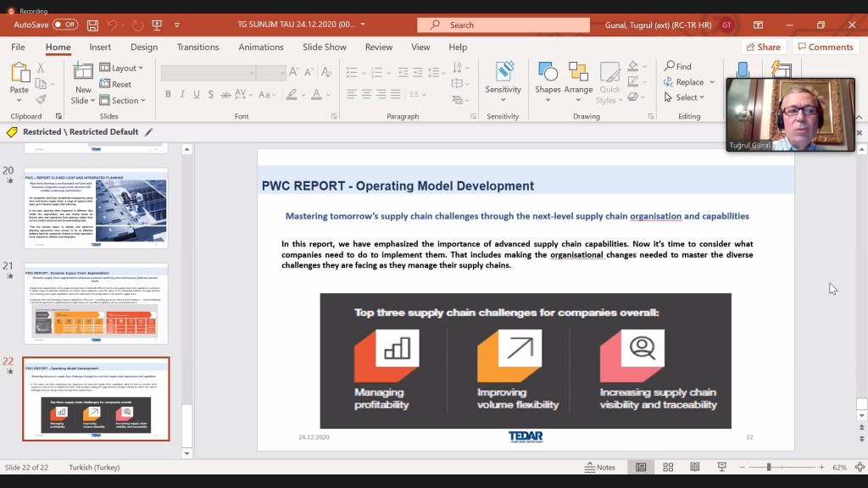Click the Format Painter brush icon
Viewport: 868px width, 488px height.
point(41,100)
